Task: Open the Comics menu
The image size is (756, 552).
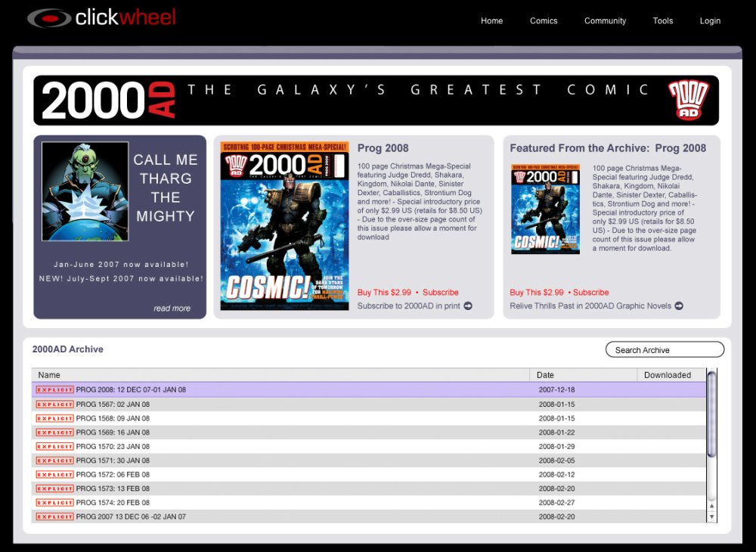Action: click(x=544, y=20)
